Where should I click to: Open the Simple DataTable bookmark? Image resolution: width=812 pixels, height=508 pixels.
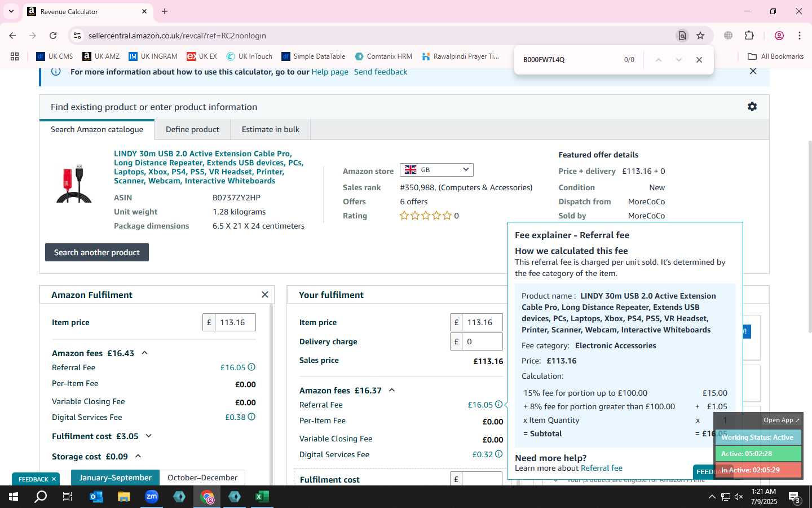tap(313, 56)
